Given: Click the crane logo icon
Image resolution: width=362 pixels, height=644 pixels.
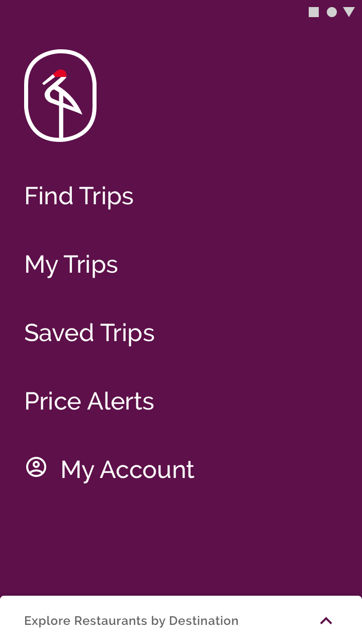Looking at the screenshot, I should coord(60,96).
